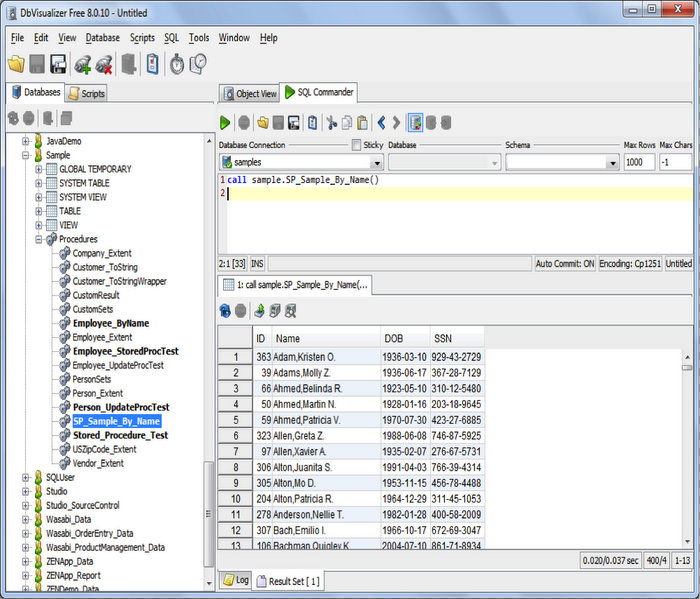Screen dimensions: 700x599
Task: Click the cut scissors icon
Action: [x=331, y=123]
